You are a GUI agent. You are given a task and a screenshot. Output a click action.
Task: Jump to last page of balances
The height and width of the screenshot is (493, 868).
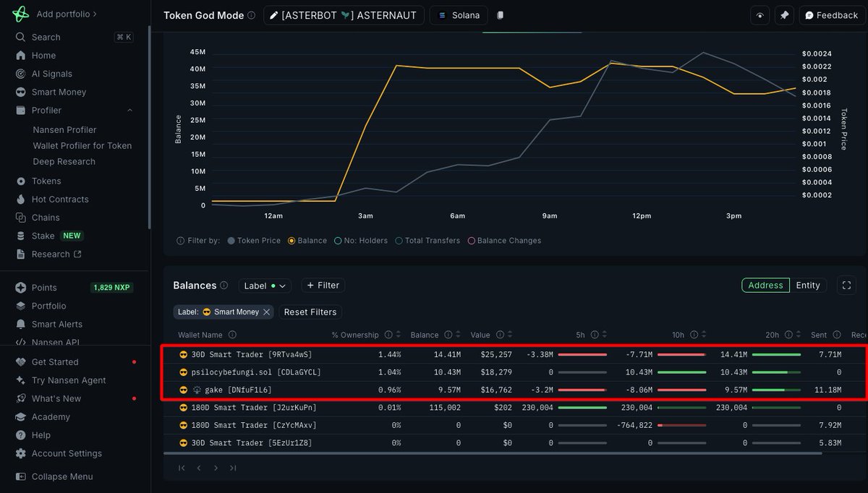232,468
